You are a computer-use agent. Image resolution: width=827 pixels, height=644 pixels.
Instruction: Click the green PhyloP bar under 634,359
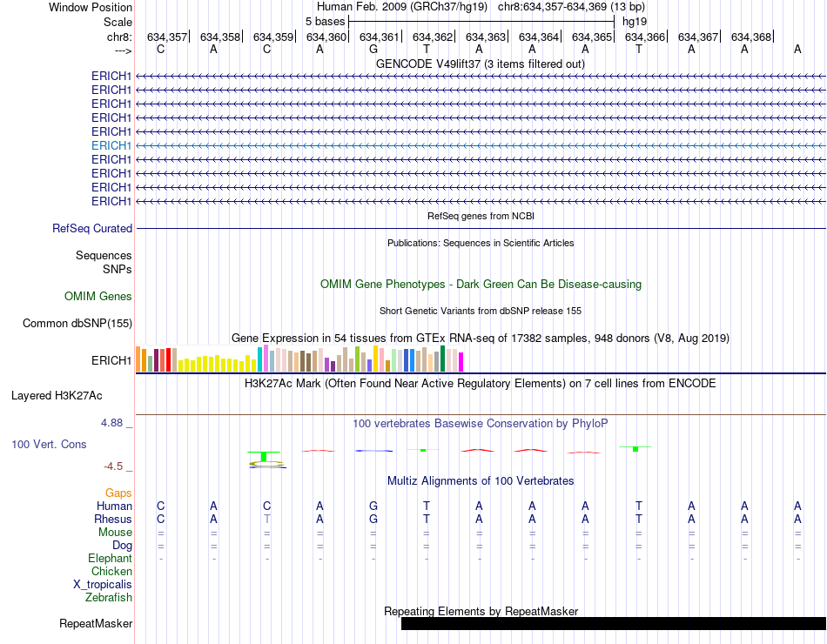pos(264,456)
